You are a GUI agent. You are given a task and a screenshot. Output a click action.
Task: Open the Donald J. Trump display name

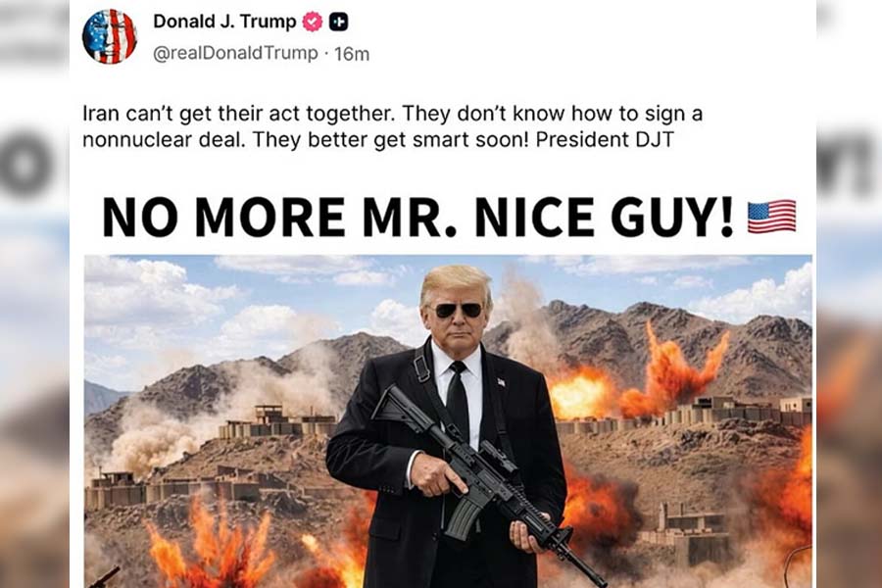click(224, 22)
